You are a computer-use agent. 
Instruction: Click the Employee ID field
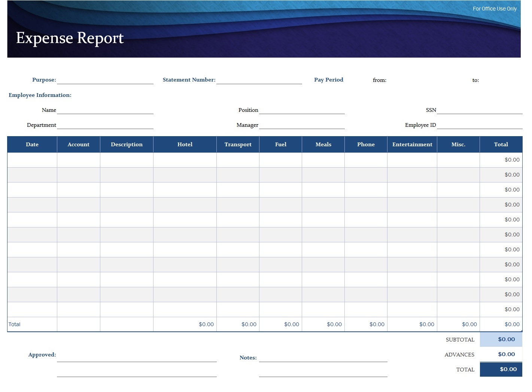pos(479,127)
